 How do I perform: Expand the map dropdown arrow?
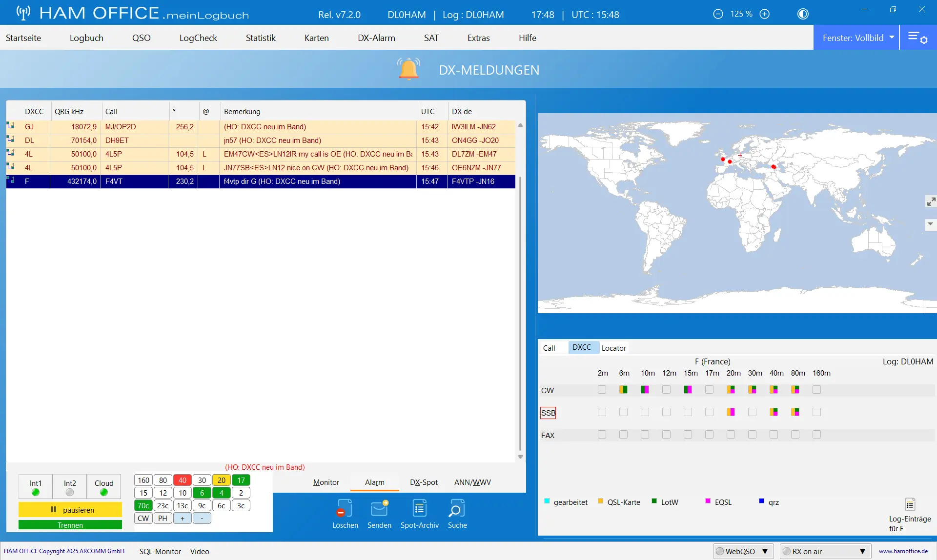point(931,224)
